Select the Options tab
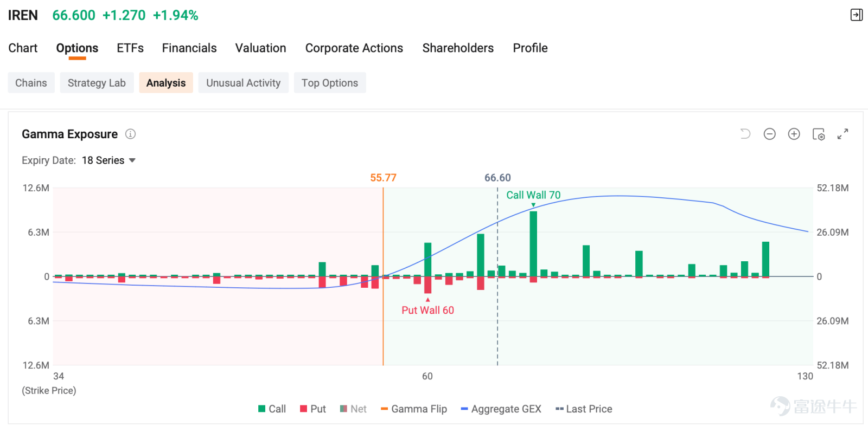 [77, 48]
